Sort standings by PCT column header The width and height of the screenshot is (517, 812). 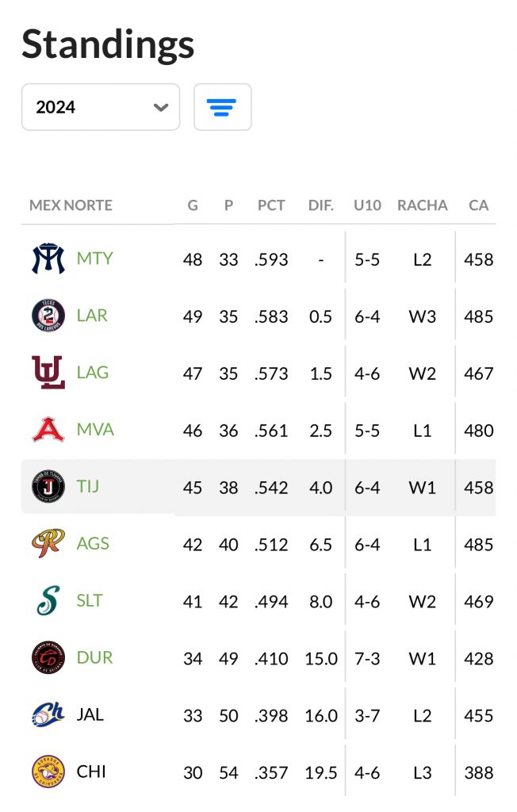point(271,205)
